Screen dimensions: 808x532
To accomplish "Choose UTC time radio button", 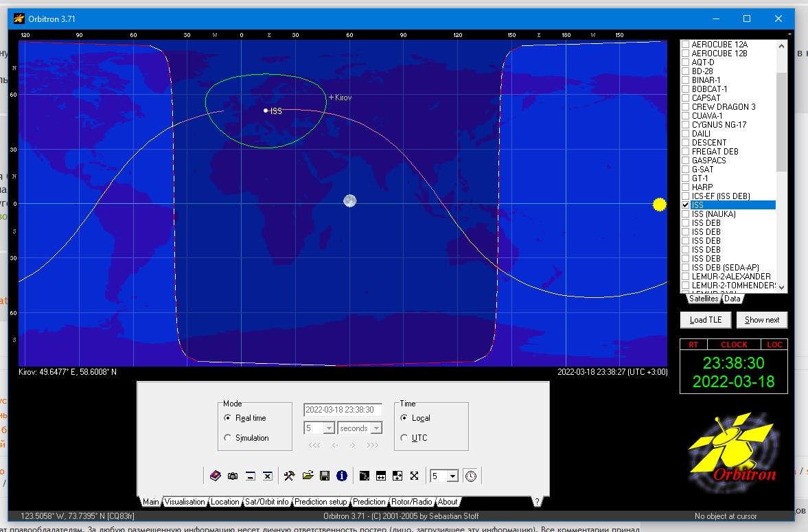I will click(x=404, y=438).
